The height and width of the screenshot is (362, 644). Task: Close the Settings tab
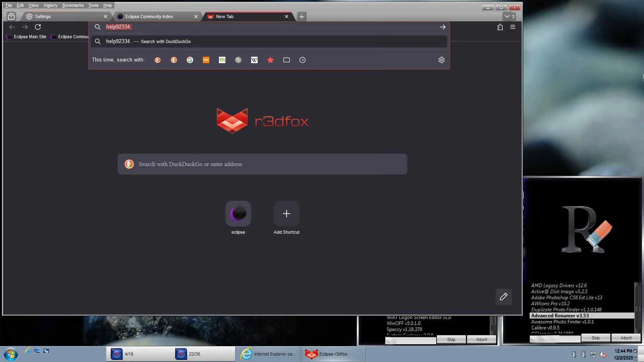pos(105,16)
